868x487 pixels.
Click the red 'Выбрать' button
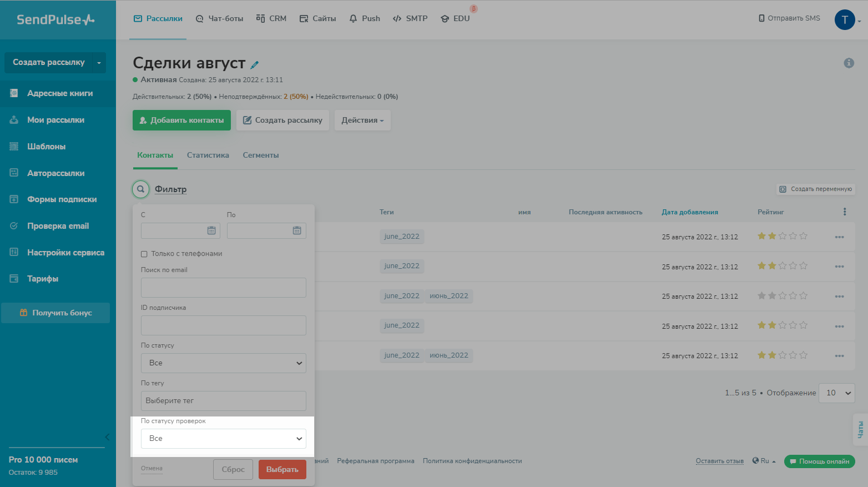(282, 470)
